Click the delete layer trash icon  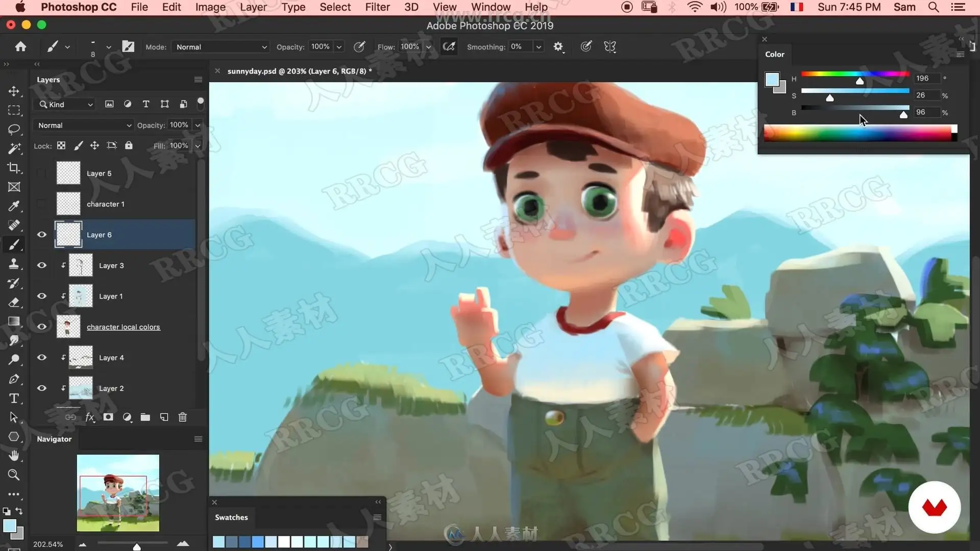(182, 417)
